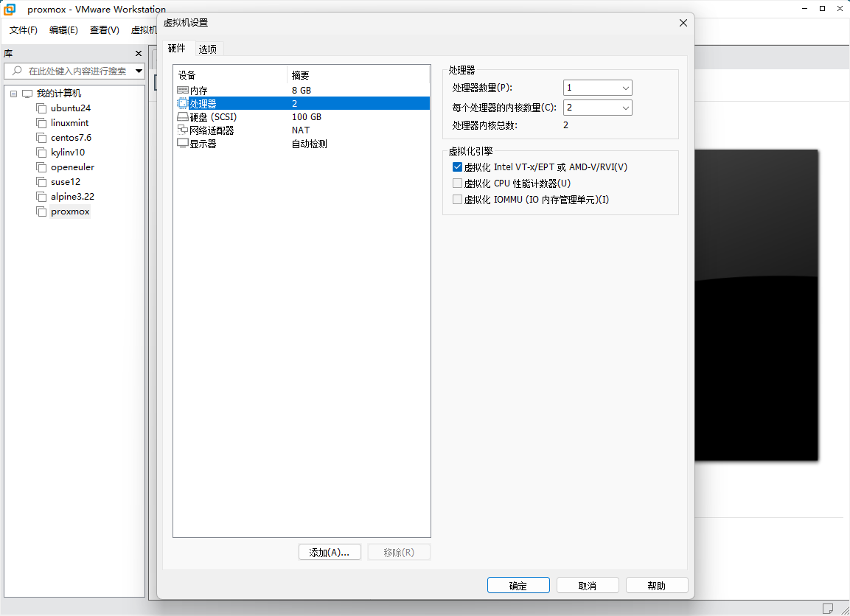The height and width of the screenshot is (616, 850).
Task: Select the display (显示器) monitor icon
Action: click(x=183, y=144)
